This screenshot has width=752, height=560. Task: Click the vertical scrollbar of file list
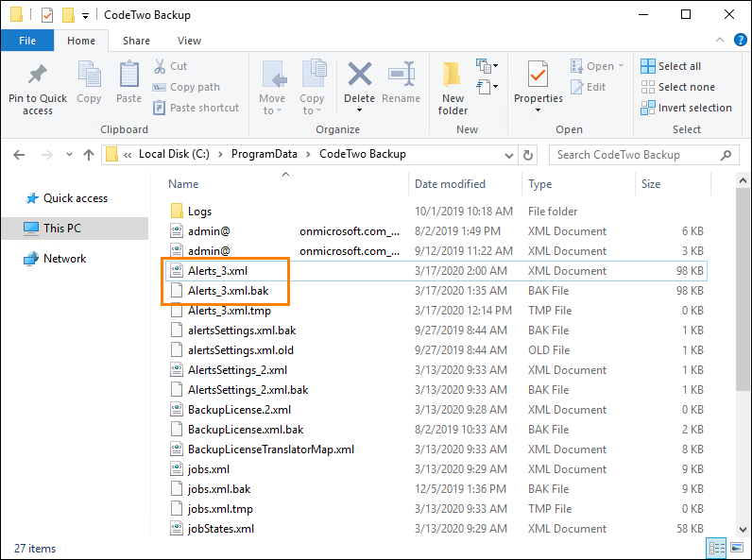743,289
